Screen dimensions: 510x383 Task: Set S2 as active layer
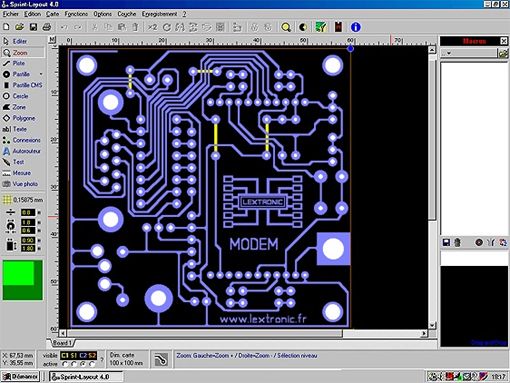[x=92, y=364]
